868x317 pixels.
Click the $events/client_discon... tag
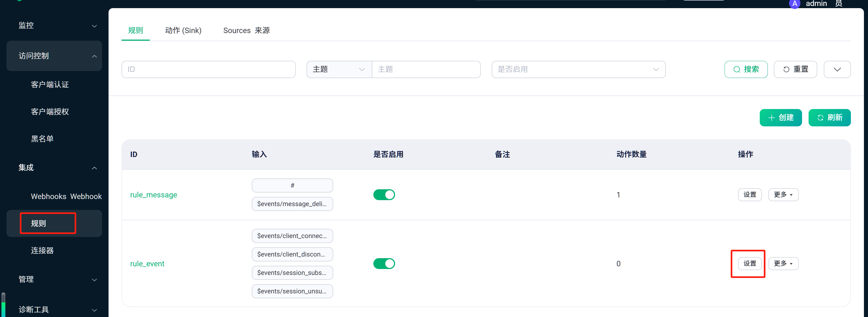click(292, 254)
